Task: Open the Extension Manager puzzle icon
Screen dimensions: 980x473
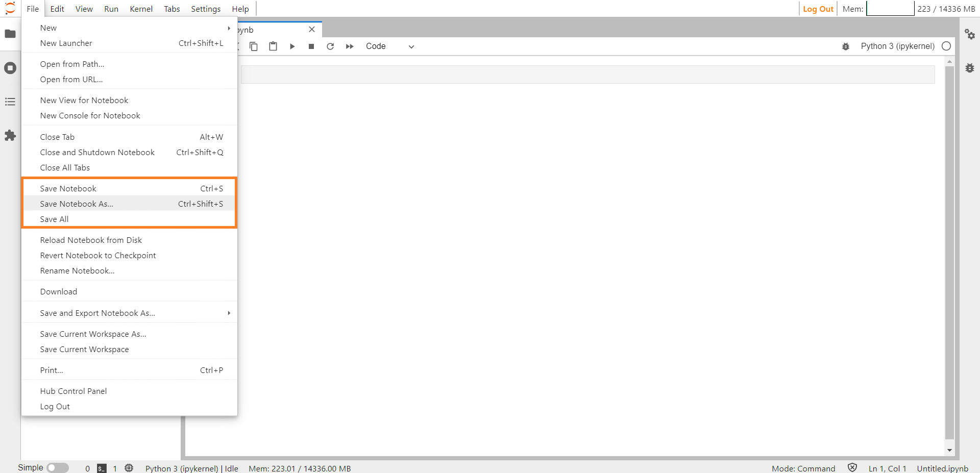Action: 10,135
